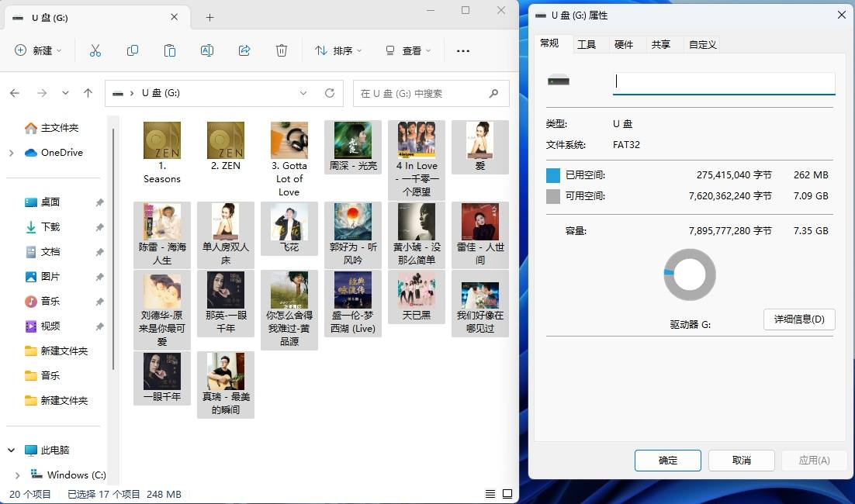Select the 飞花 file
The image size is (855, 504).
point(289,229)
